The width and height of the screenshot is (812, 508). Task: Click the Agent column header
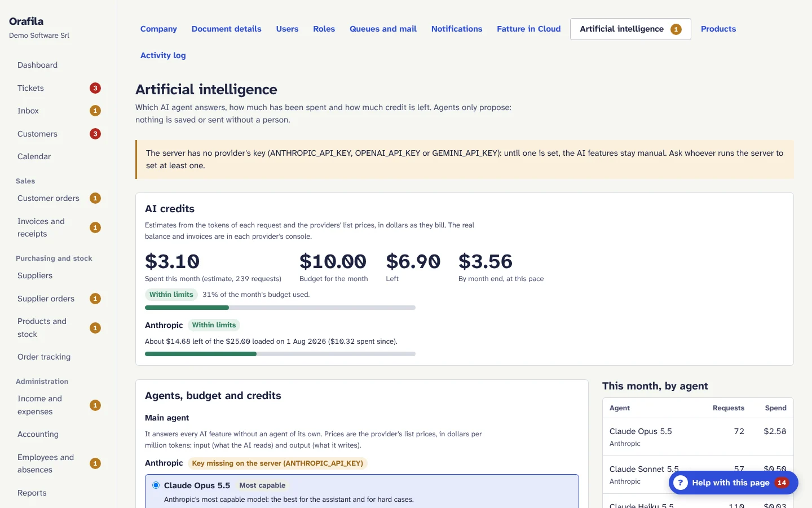(x=620, y=408)
